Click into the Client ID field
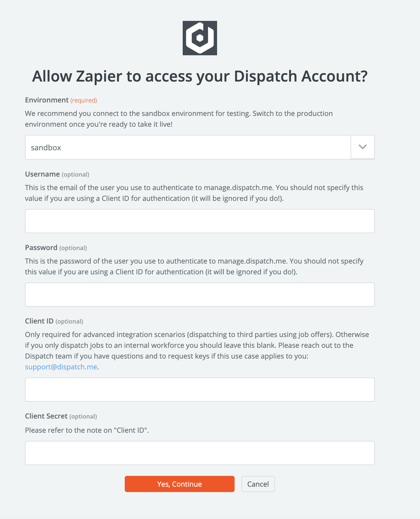 tap(200, 390)
